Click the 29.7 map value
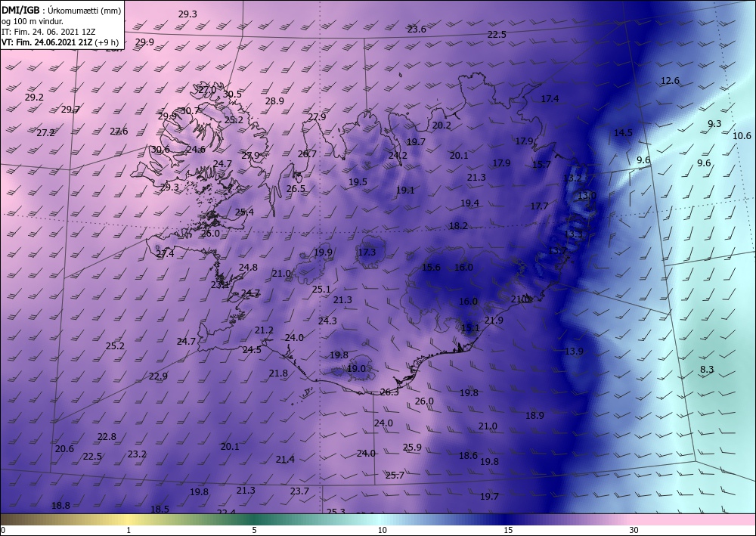Viewport: 756px width, 536px height. pos(70,110)
